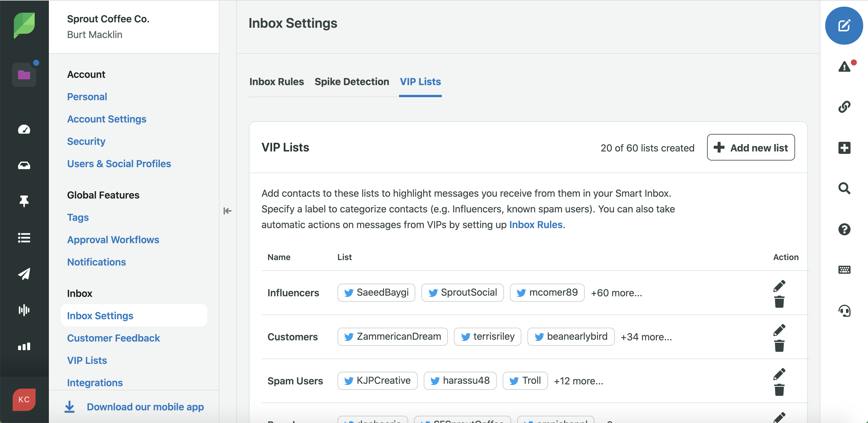Click the chain link icon
Viewport: 868px width, 423px height.
[844, 107]
